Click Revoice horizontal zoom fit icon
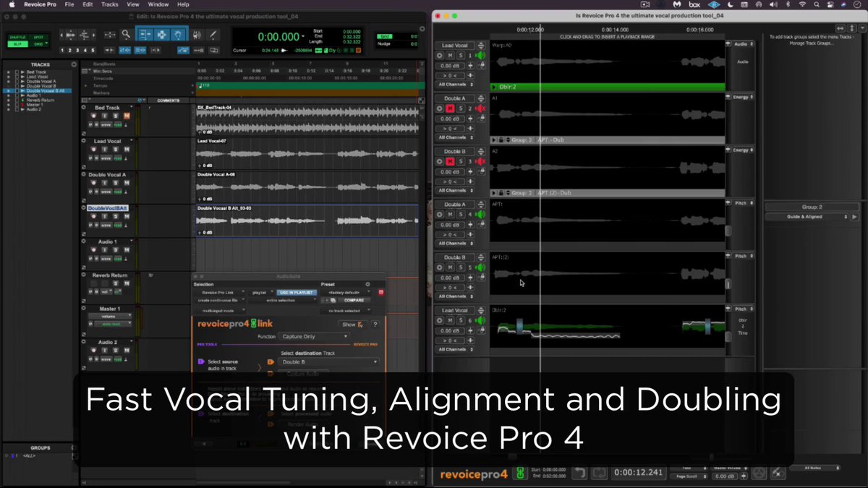The height and width of the screenshot is (488, 868). pos(842,28)
